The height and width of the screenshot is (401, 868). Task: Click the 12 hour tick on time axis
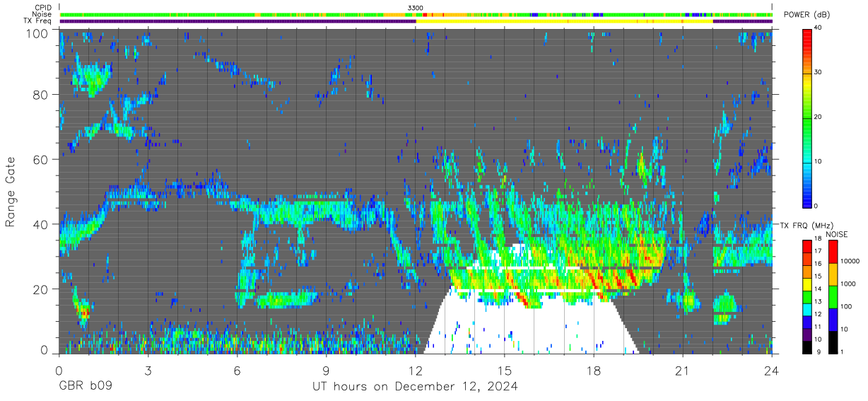(416, 370)
